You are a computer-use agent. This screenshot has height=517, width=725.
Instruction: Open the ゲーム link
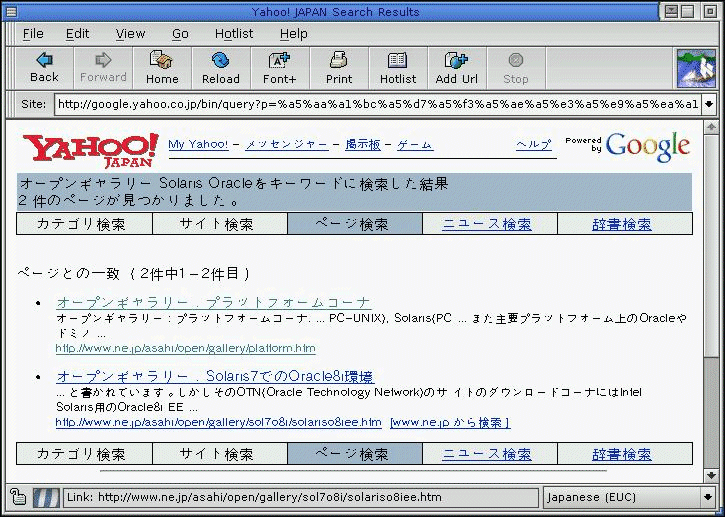415,145
